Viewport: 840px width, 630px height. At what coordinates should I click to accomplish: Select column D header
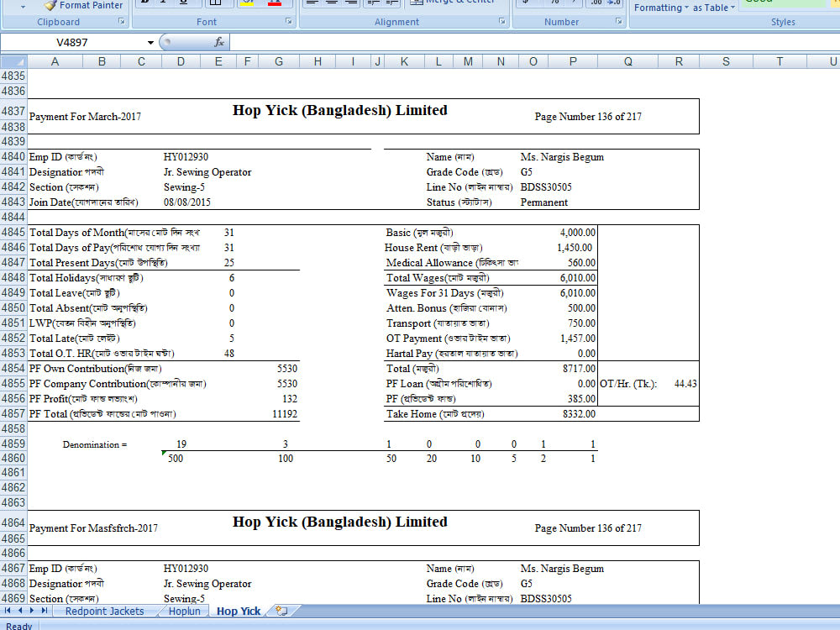tap(181, 61)
